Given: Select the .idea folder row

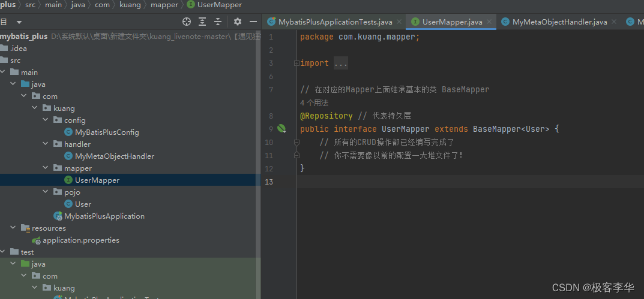Looking at the screenshot, I should coord(130,49).
